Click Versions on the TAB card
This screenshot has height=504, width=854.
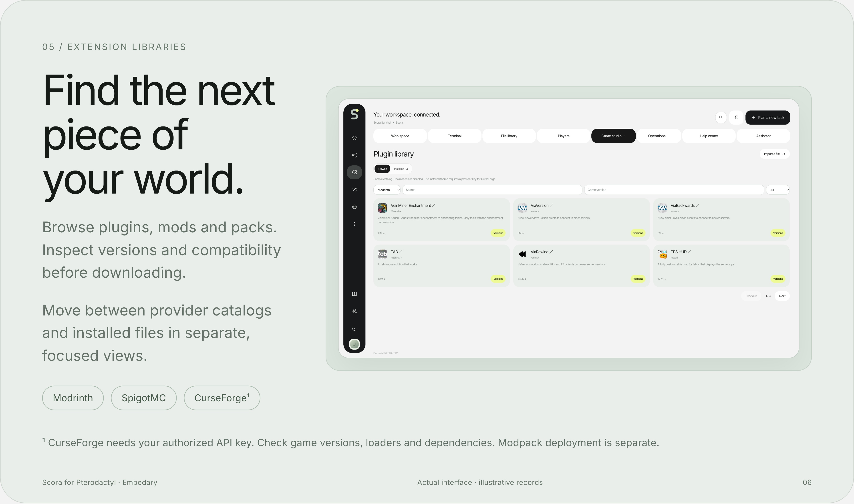tap(498, 279)
